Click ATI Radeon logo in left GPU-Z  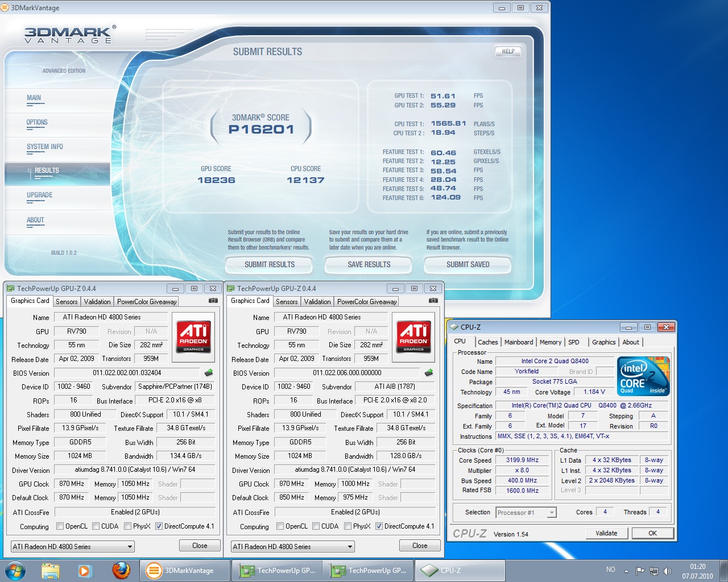coord(193,336)
